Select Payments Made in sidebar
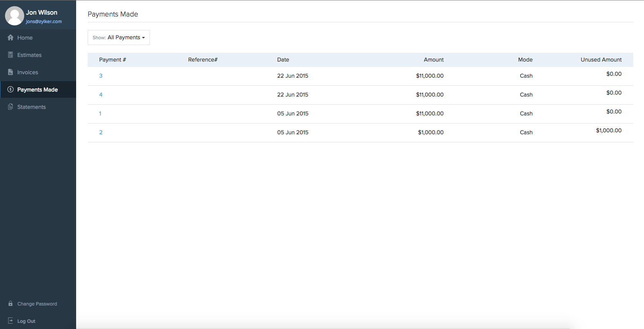This screenshot has width=644, height=329. pyautogui.click(x=38, y=90)
